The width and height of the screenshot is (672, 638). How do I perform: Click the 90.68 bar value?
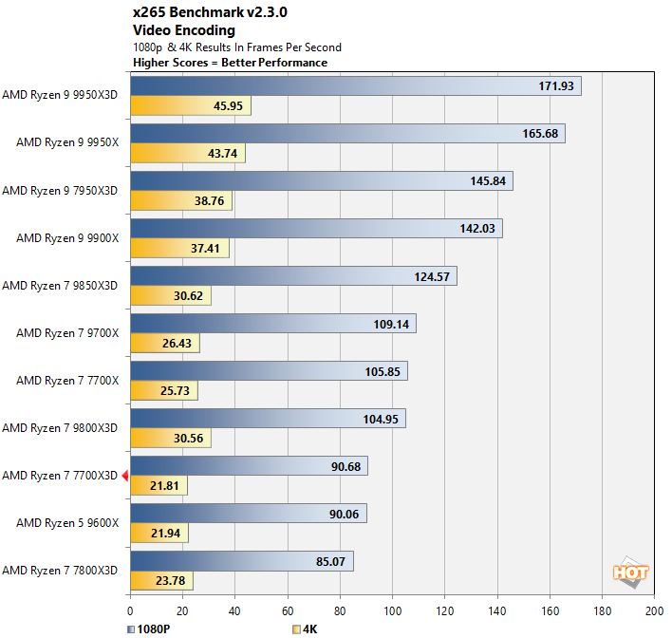(345, 467)
